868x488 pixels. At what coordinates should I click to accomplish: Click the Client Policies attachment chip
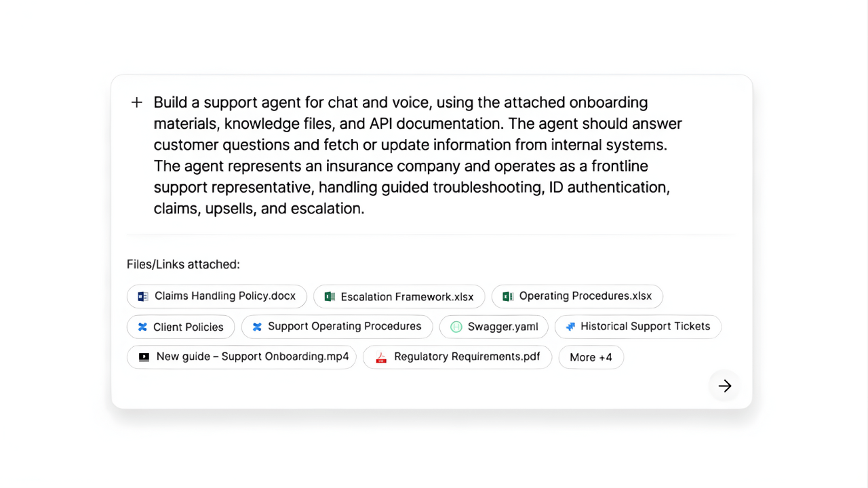[180, 327]
